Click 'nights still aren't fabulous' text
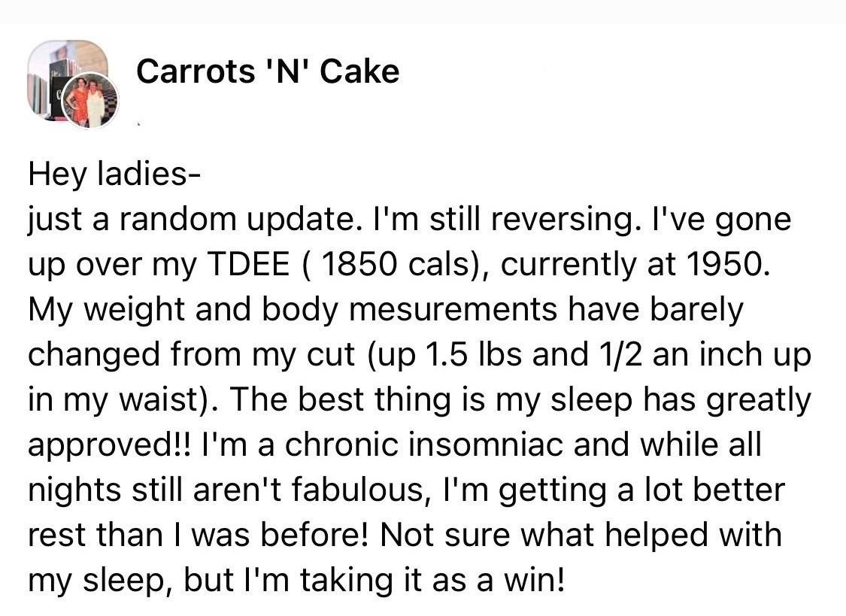The height and width of the screenshot is (616, 846). [224, 490]
